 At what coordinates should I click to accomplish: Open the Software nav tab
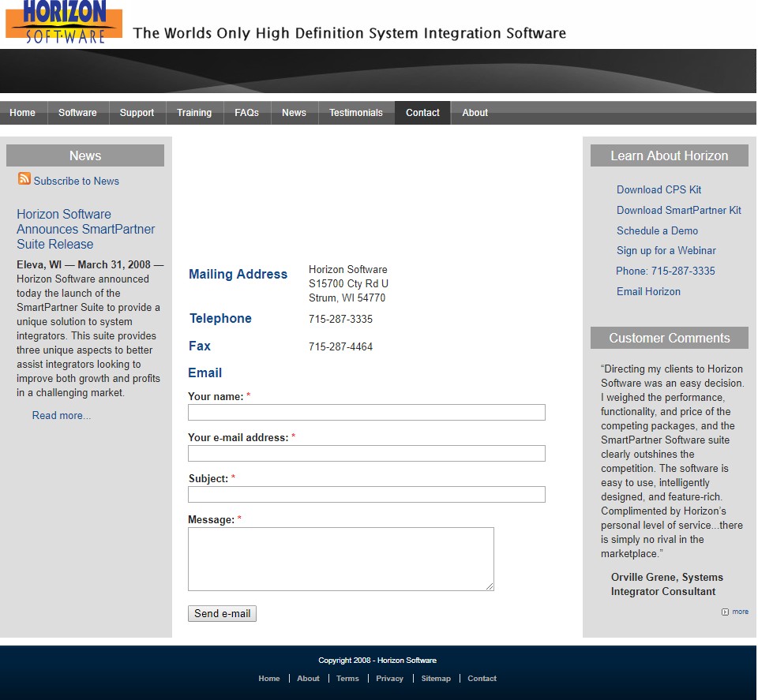tap(78, 113)
